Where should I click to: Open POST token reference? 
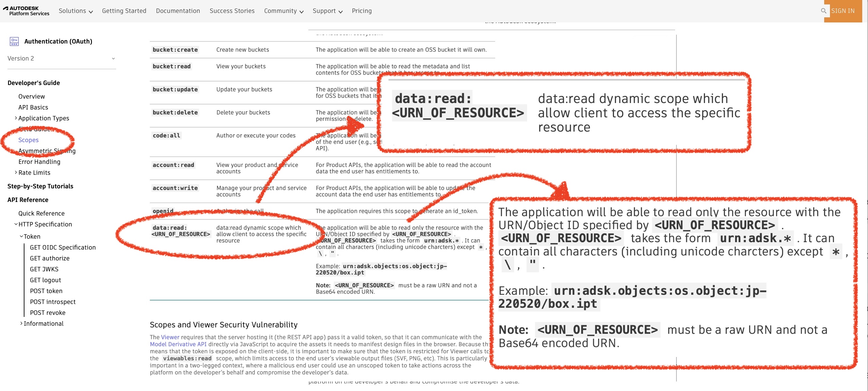click(x=46, y=291)
